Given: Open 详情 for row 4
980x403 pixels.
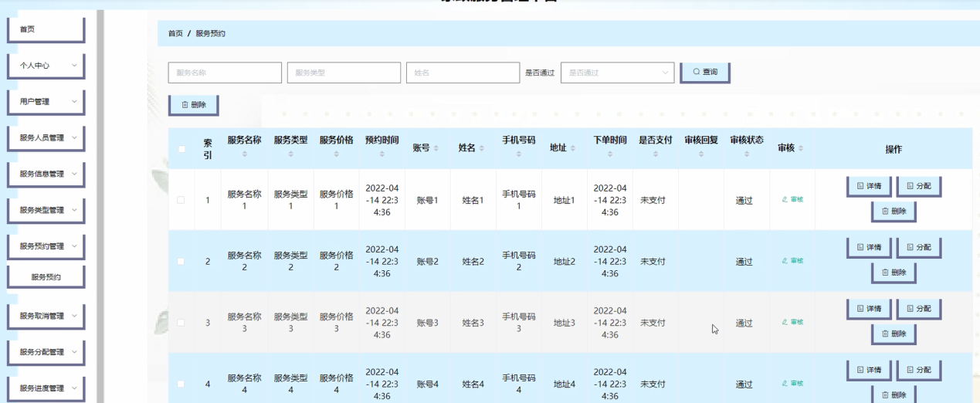Looking at the screenshot, I should click(x=869, y=369).
